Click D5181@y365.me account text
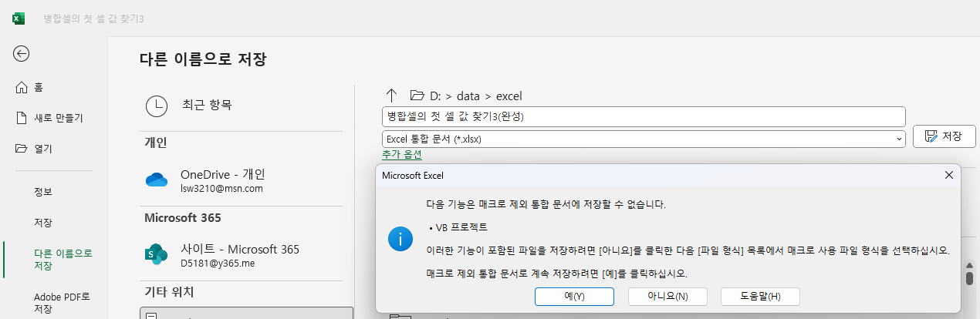The image size is (980, 319). point(218,264)
